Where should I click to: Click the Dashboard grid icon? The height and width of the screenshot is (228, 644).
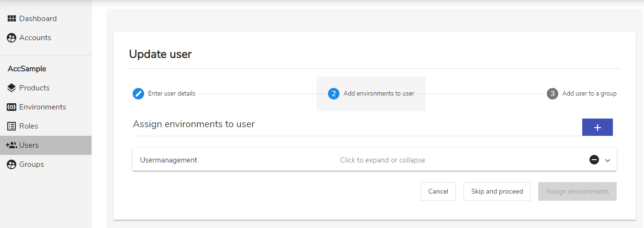click(11, 19)
